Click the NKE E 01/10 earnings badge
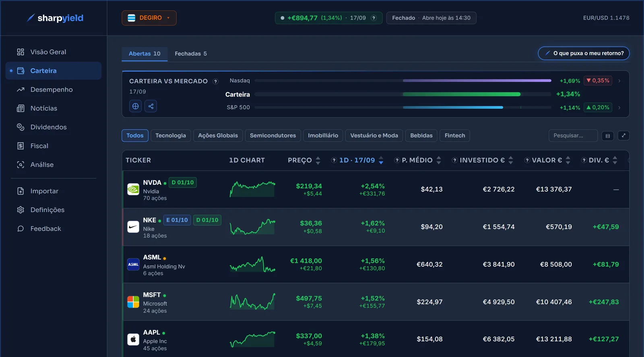 coord(177,220)
